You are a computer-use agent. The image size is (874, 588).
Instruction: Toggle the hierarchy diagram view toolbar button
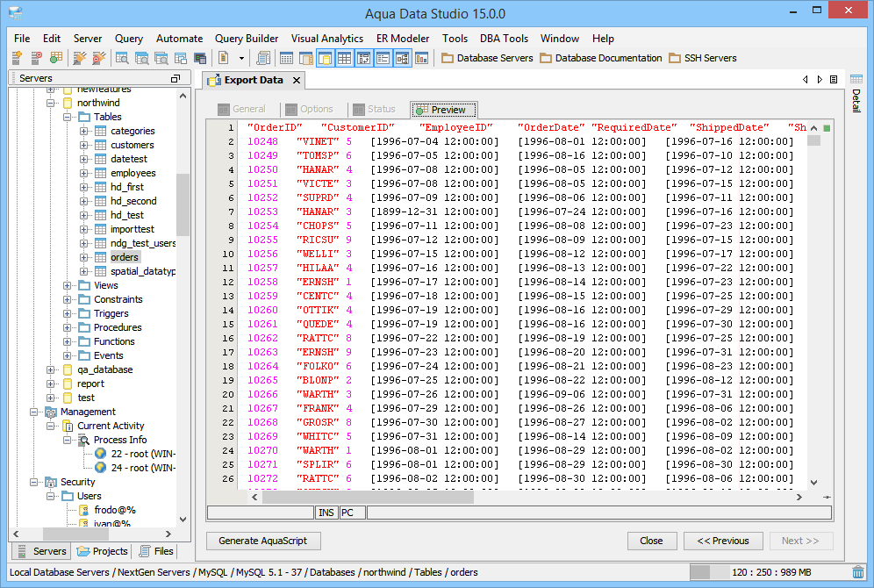point(403,57)
